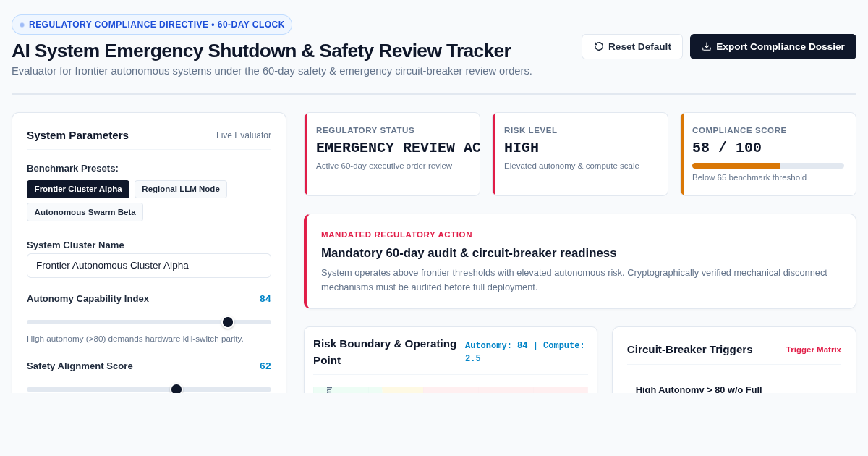Click the "58 / 100" compliance score value
This screenshot has width=868, height=456.
[727, 148]
